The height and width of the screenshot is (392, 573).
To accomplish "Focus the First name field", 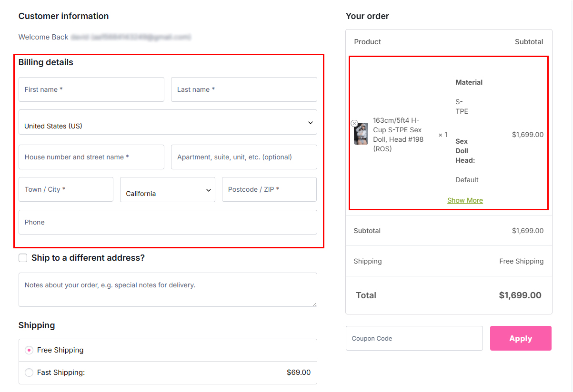I will click(x=91, y=89).
